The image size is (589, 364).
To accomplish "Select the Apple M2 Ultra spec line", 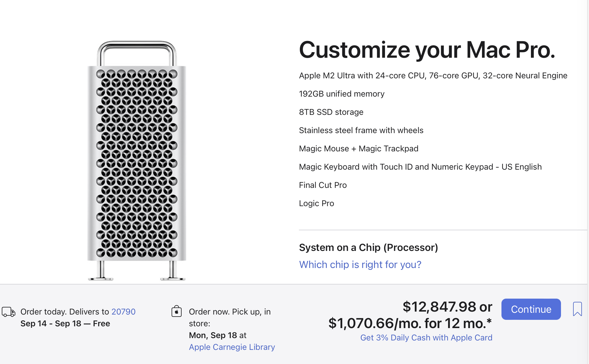I will point(433,76).
